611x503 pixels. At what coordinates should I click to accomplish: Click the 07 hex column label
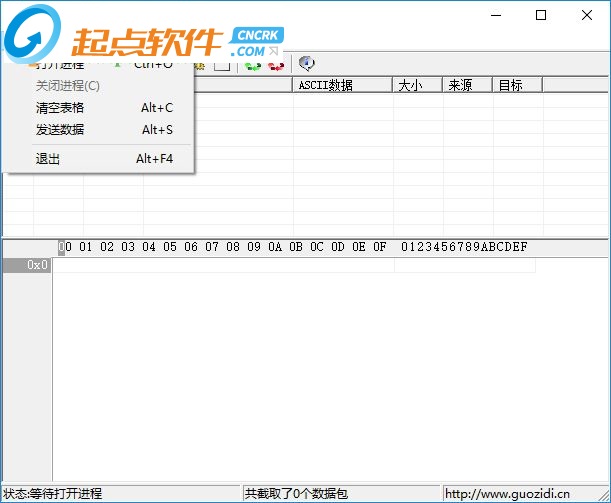[212, 247]
